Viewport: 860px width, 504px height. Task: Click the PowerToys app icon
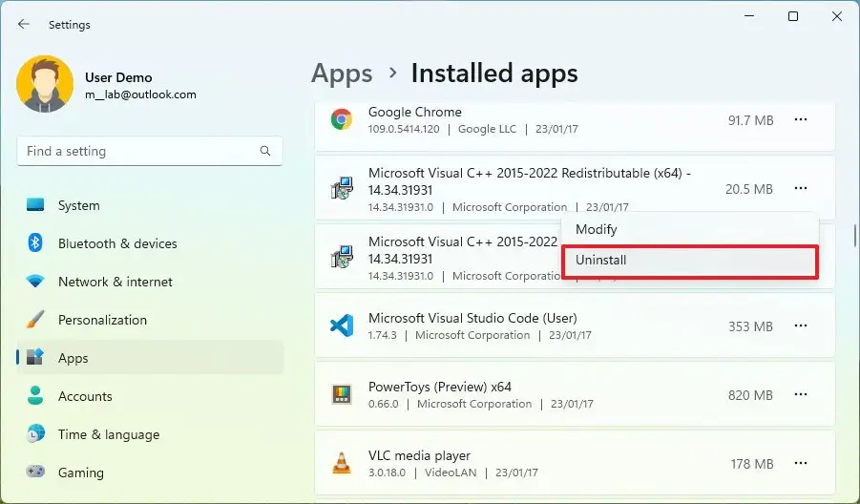[x=341, y=394]
